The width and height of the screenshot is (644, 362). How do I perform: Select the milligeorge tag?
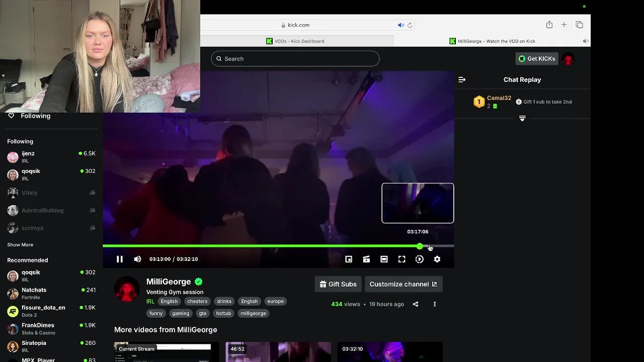[x=253, y=313]
